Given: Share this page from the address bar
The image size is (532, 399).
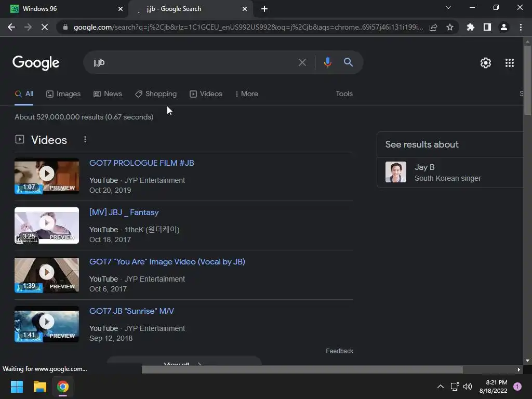Looking at the screenshot, I should click(433, 27).
